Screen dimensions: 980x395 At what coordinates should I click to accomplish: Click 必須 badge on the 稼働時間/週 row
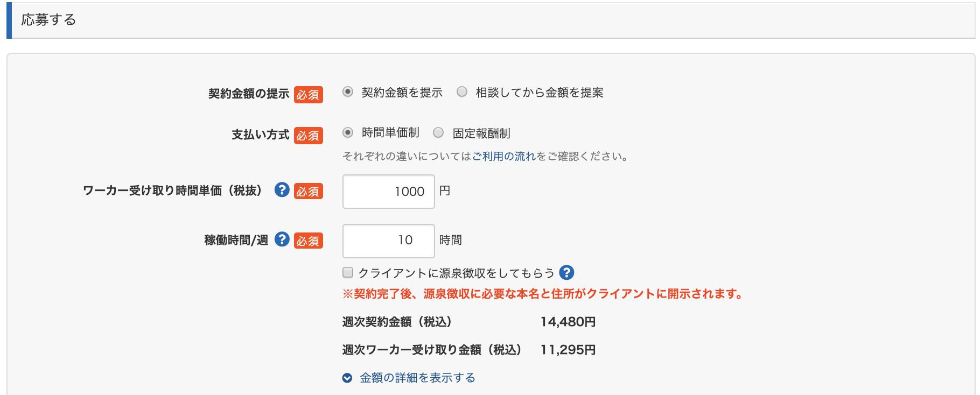point(308,241)
